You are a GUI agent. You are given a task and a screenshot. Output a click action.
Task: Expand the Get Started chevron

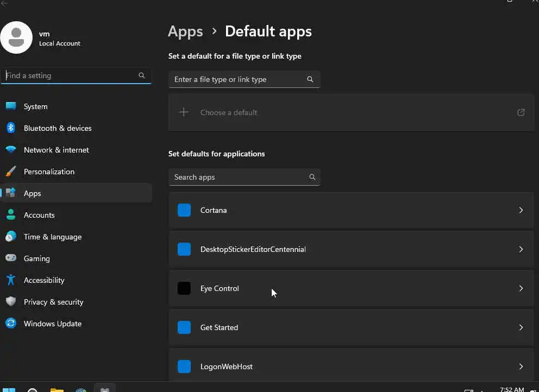(521, 327)
